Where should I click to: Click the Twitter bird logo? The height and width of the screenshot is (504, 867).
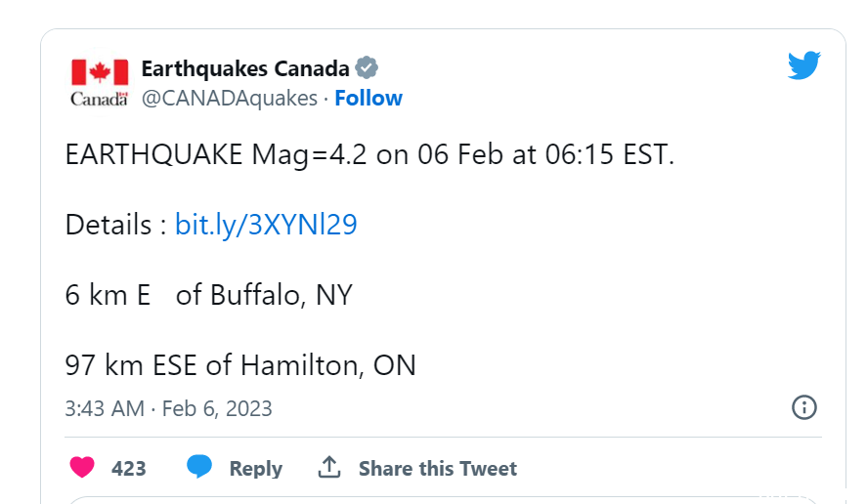pos(804,65)
